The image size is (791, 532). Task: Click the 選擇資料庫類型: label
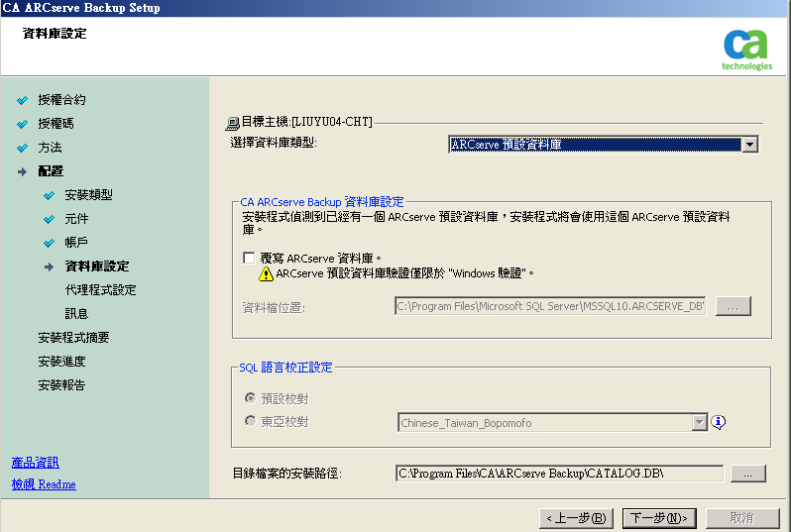pos(274,143)
